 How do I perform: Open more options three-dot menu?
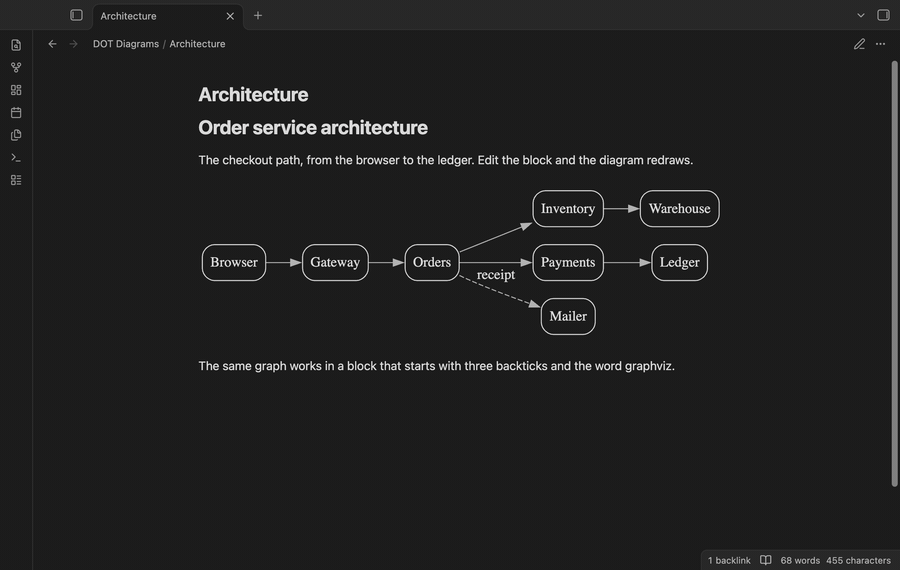880,44
